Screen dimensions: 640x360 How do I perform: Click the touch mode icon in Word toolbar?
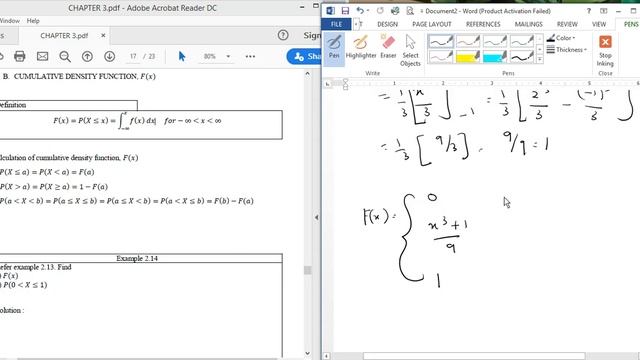click(x=395, y=11)
